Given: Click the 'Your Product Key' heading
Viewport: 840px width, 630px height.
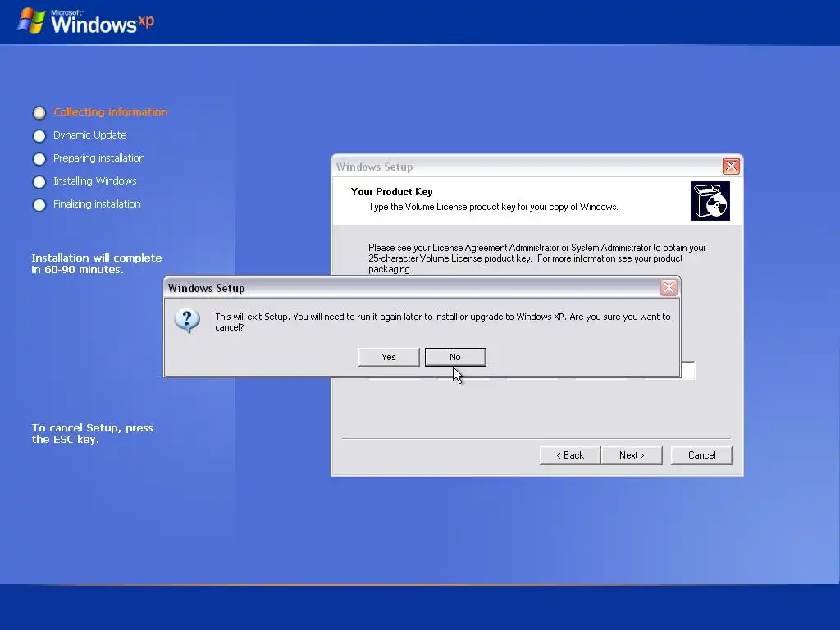Looking at the screenshot, I should 391,192.
